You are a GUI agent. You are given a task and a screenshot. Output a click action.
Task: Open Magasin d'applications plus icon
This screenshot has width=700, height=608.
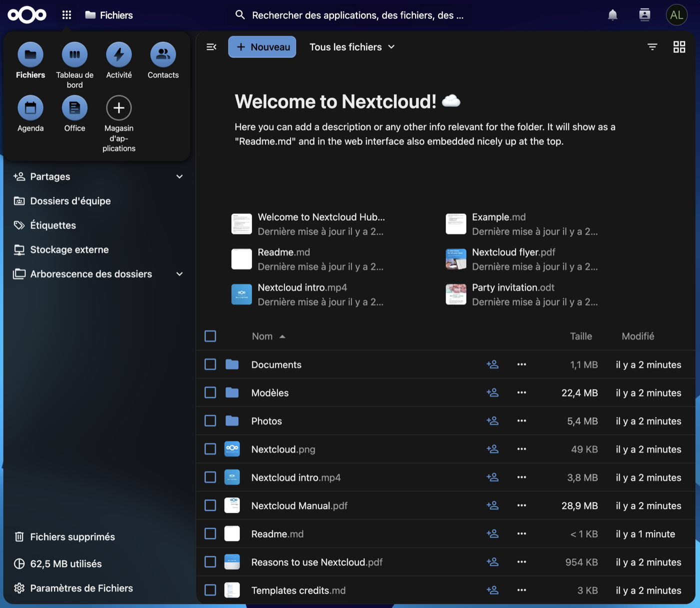tap(119, 108)
